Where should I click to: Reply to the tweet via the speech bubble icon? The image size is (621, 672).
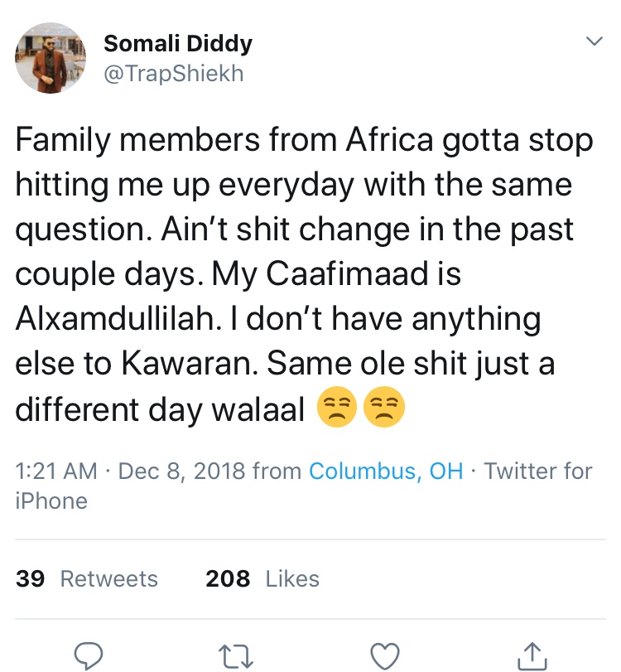point(89,654)
